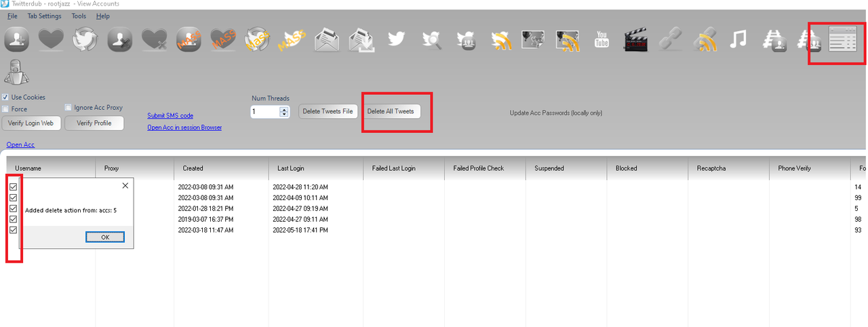Open the open-envelope message icon

tap(327, 39)
